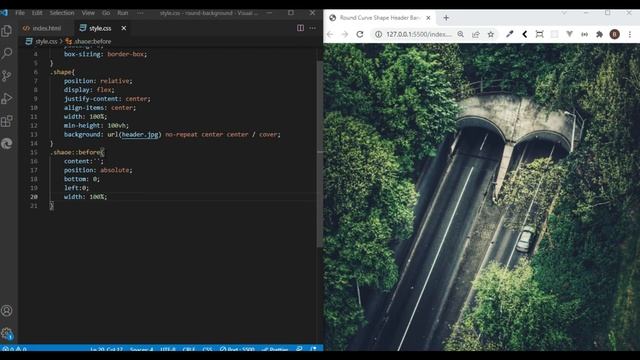The width and height of the screenshot is (640, 360).
Task: Click the black left-chevron extension icon
Action: tap(524, 34)
